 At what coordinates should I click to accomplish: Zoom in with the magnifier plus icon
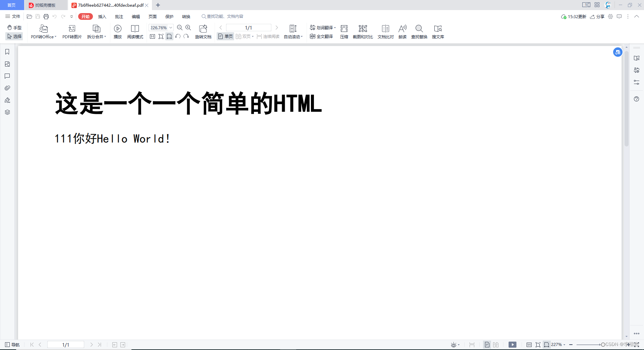click(x=188, y=28)
